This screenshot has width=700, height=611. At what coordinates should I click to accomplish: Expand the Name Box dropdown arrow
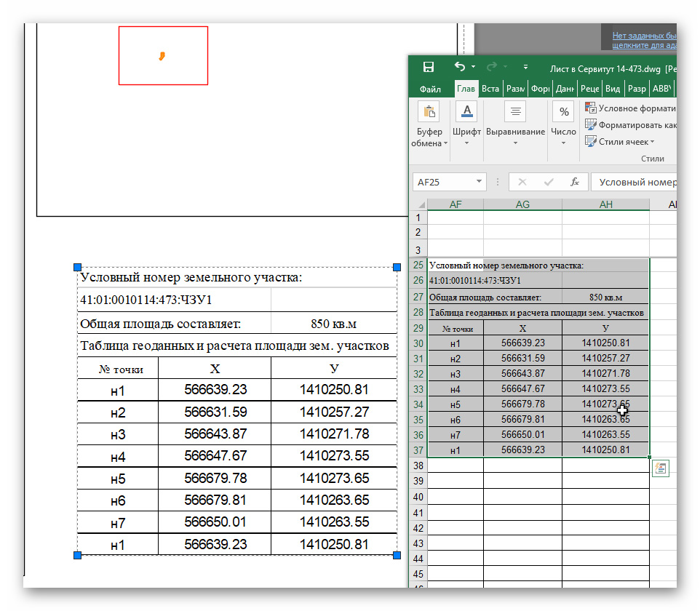point(479,182)
